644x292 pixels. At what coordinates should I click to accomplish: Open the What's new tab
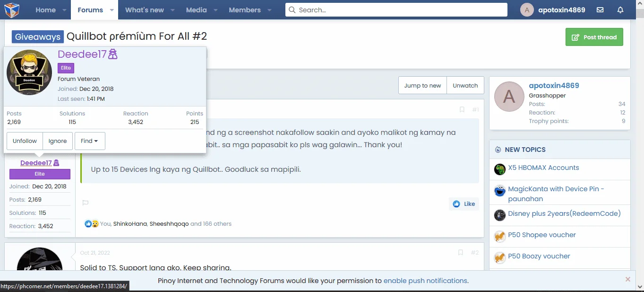click(x=145, y=10)
